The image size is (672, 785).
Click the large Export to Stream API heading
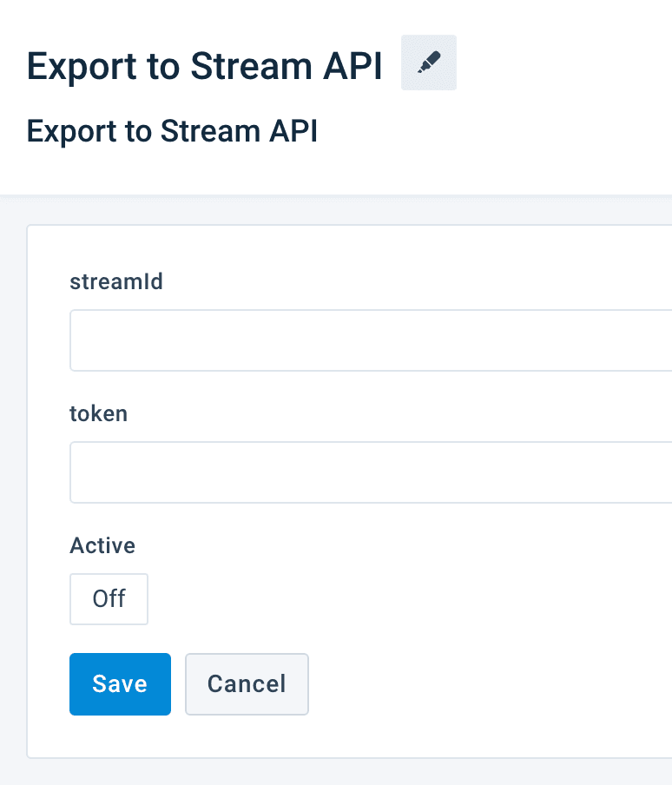[x=205, y=65]
